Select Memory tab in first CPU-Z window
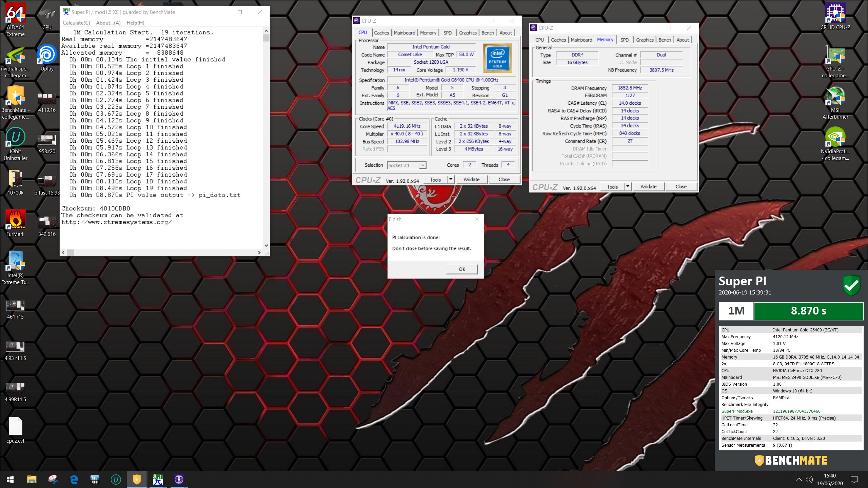The height and width of the screenshot is (488, 868). [428, 33]
